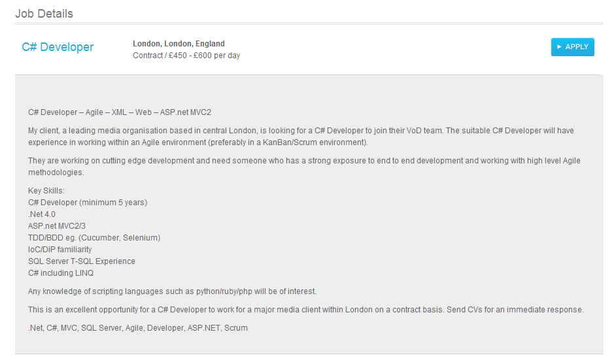Click the paragraph beginning My client, a leading media

click(x=301, y=136)
